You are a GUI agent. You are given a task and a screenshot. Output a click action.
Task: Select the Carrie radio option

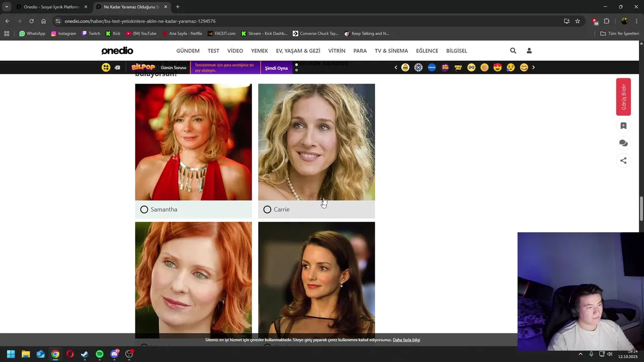pos(267,210)
